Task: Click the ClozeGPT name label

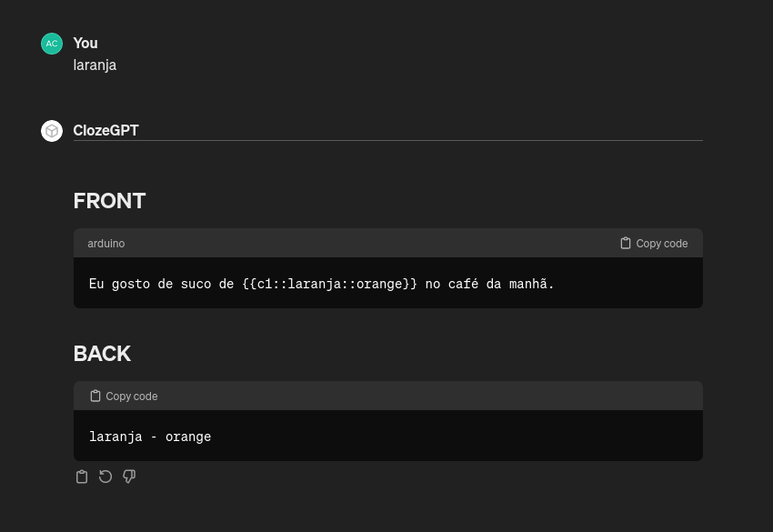Action: (x=106, y=130)
